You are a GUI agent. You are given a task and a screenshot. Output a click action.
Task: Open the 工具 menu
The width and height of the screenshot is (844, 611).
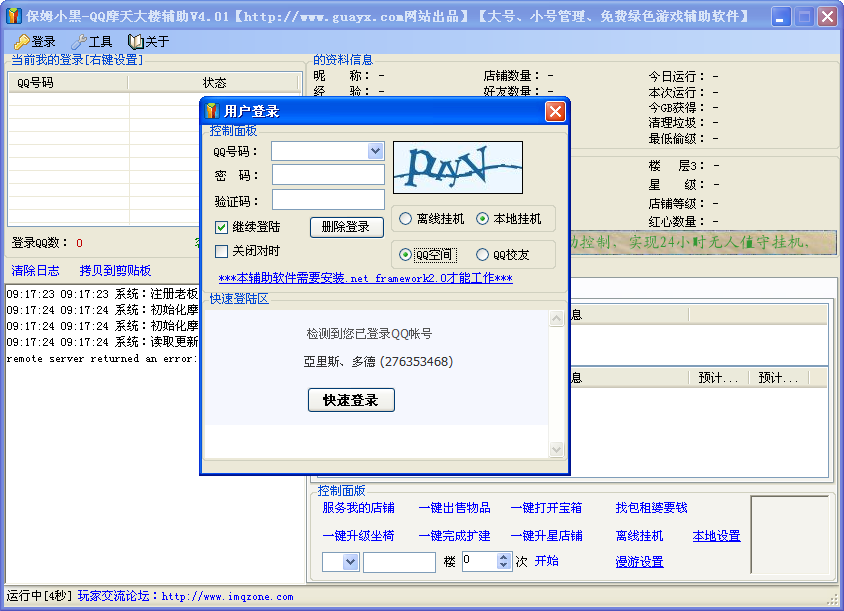(93, 41)
